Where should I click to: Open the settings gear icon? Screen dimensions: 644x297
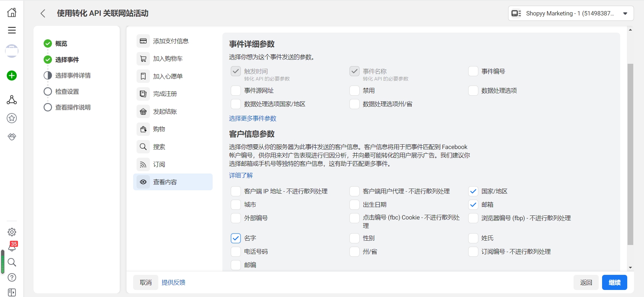(12, 232)
